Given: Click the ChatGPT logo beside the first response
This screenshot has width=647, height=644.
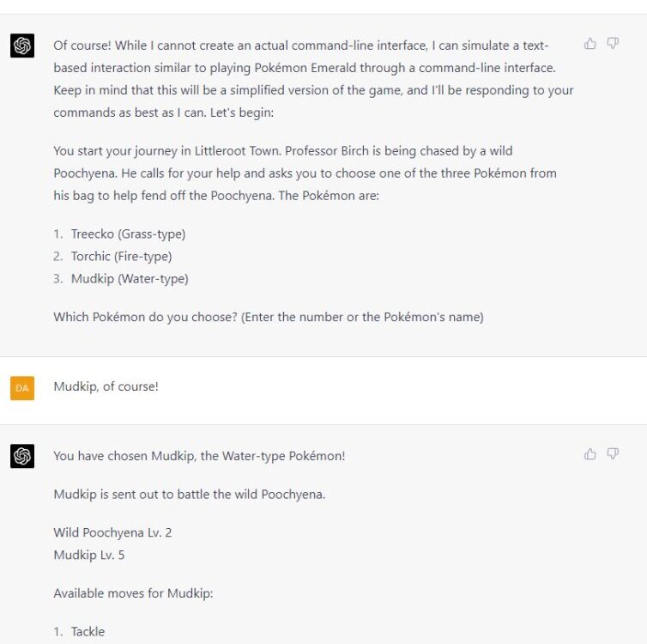Looking at the screenshot, I should (23, 46).
